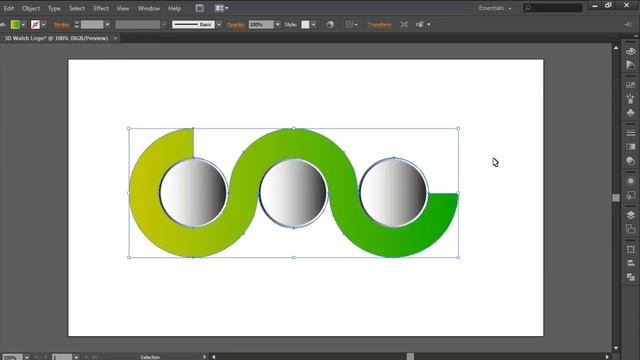Open the Help menu
This screenshot has width=640, height=360.
[x=174, y=8]
